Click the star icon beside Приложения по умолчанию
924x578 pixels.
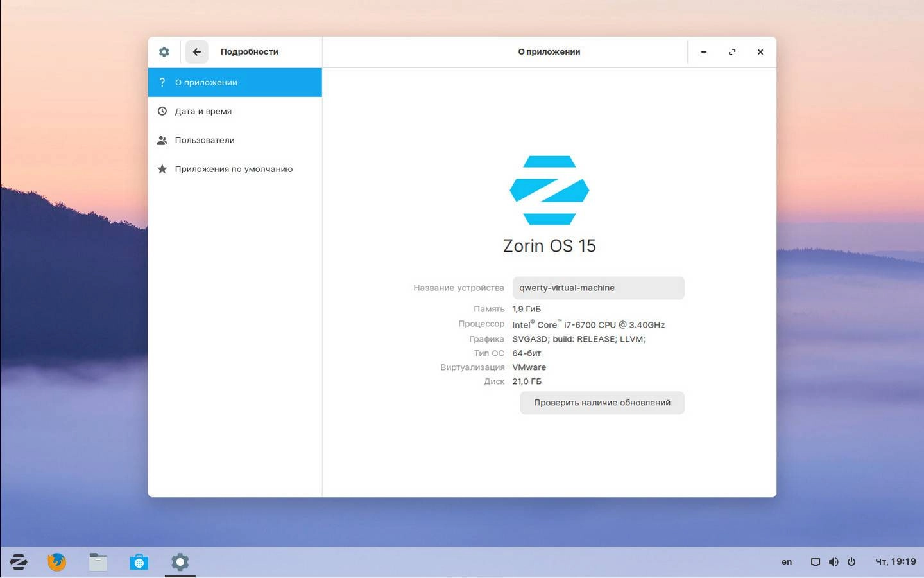(162, 169)
